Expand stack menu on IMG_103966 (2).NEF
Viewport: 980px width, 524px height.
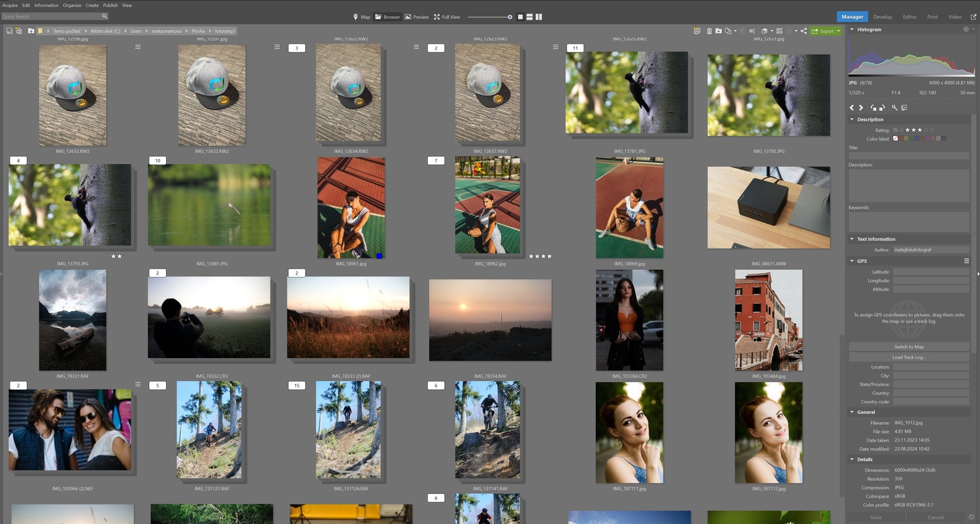[138, 384]
